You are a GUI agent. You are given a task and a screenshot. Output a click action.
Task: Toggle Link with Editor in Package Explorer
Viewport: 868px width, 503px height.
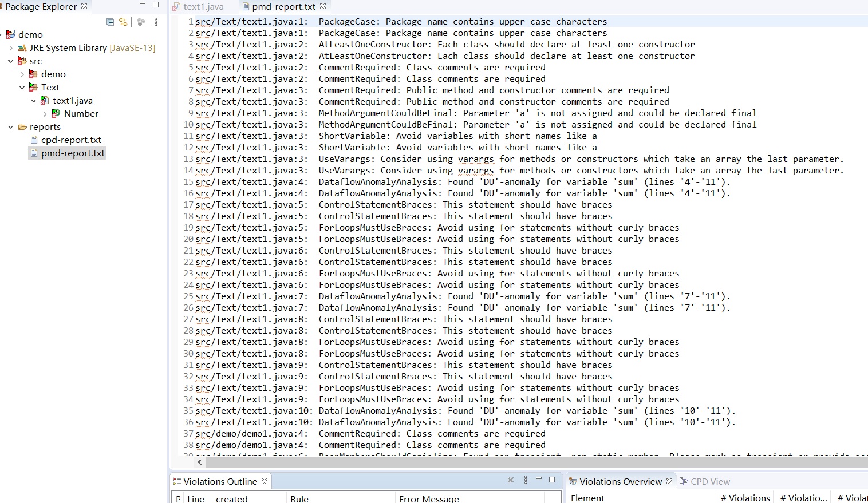pos(123,22)
